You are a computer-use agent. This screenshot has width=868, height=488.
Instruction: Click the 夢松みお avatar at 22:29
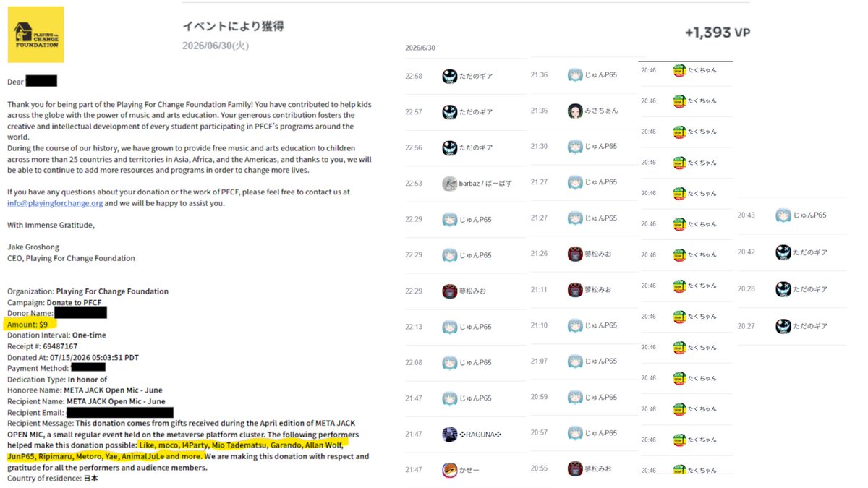(x=449, y=291)
